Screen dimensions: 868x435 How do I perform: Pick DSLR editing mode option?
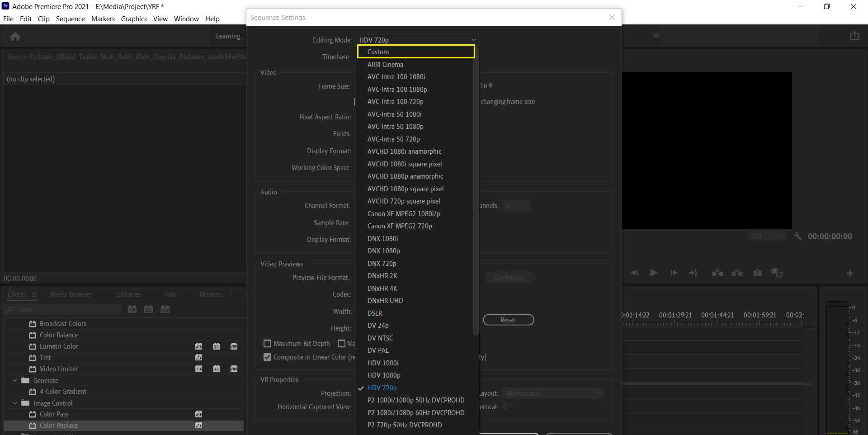pos(375,313)
